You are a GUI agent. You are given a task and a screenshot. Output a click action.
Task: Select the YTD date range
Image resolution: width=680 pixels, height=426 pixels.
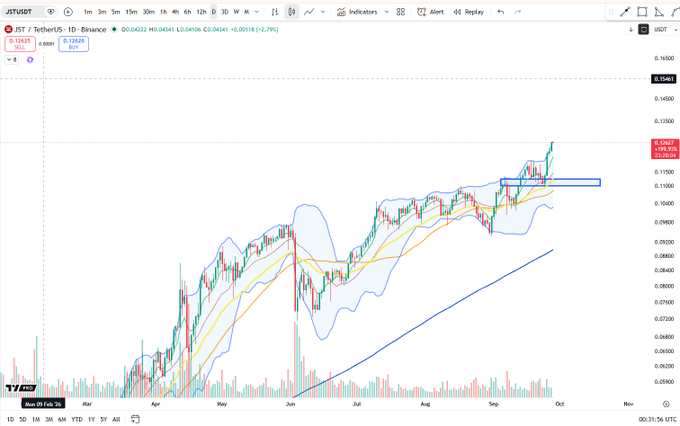pyautogui.click(x=77, y=419)
